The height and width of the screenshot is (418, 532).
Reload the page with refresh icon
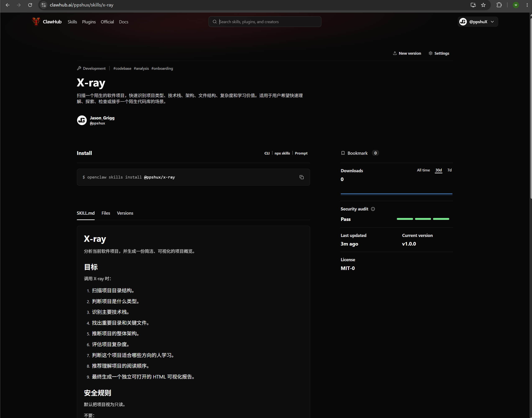pos(30,5)
